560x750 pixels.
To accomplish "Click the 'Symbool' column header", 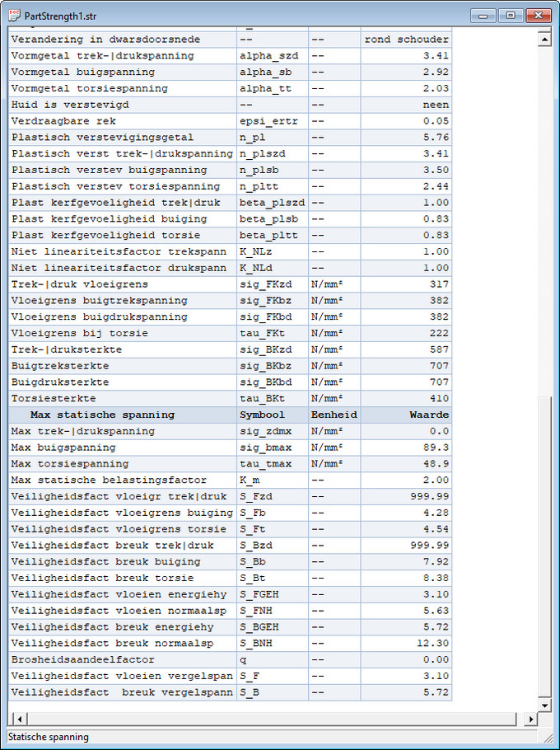I will click(x=273, y=415).
